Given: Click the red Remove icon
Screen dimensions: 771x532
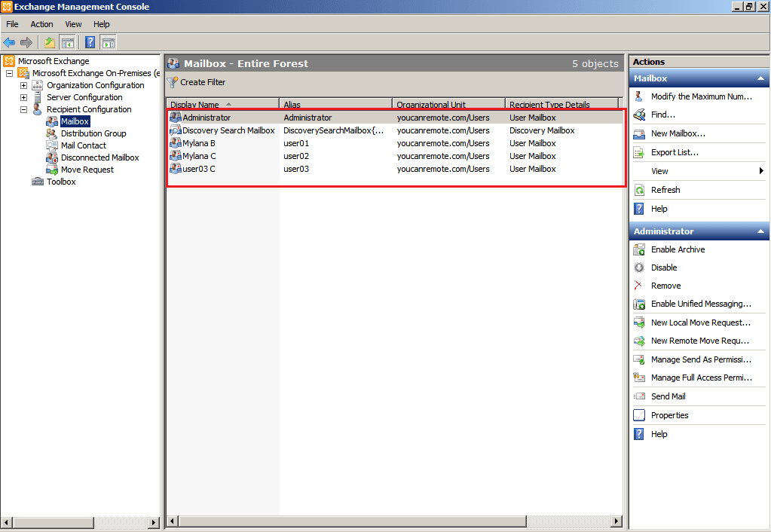Looking at the screenshot, I should point(639,286).
